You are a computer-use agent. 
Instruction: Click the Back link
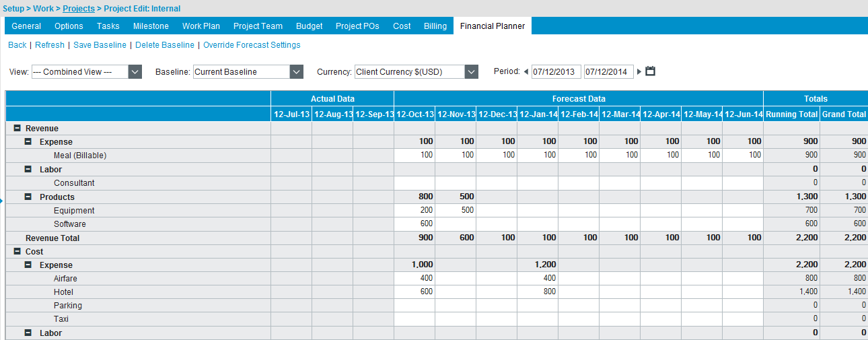pos(17,45)
